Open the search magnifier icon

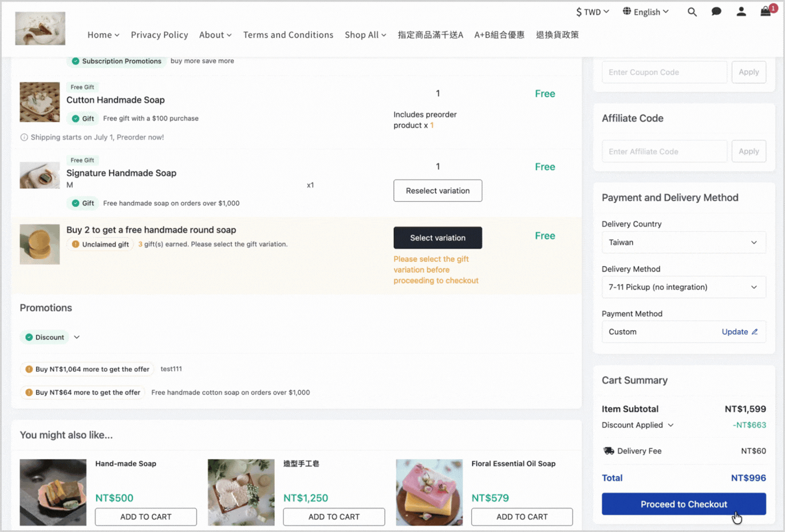pyautogui.click(x=692, y=11)
